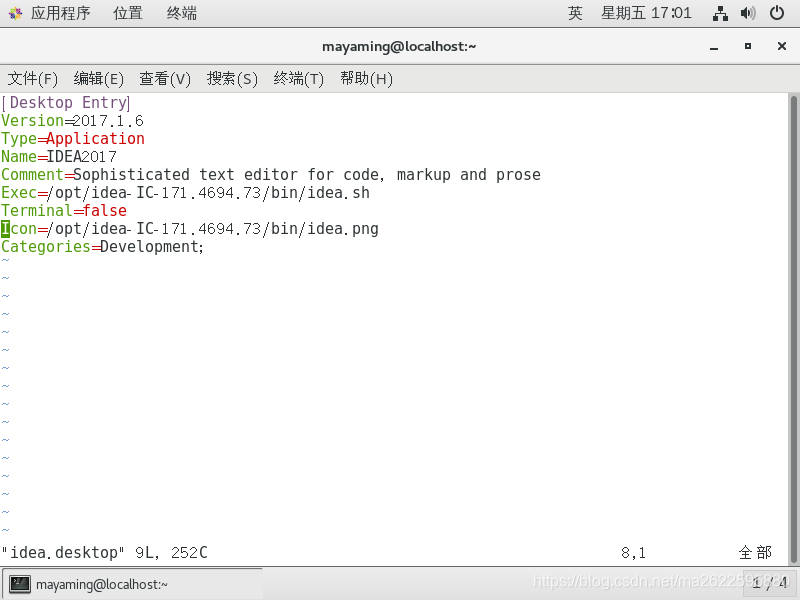Screen dimensions: 800x600
Task: Close the terminal window
Action: coord(782,46)
